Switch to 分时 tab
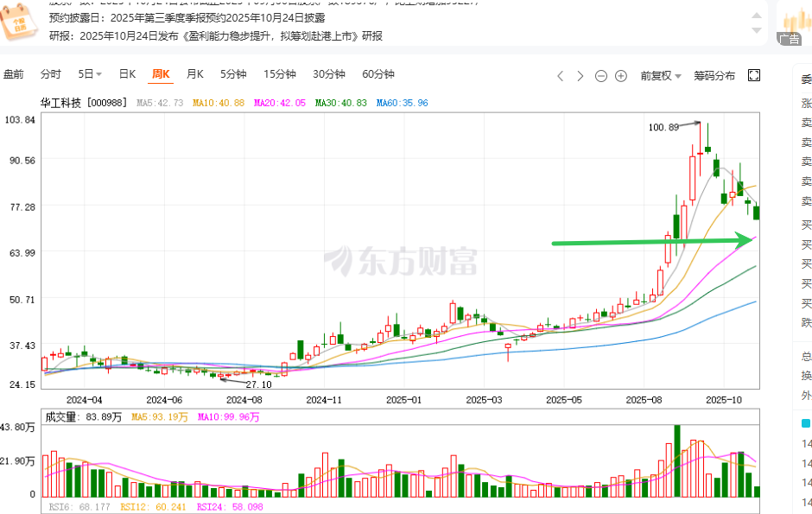This screenshot has width=812, height=514. pyautogui.click(x=51, y=74)
